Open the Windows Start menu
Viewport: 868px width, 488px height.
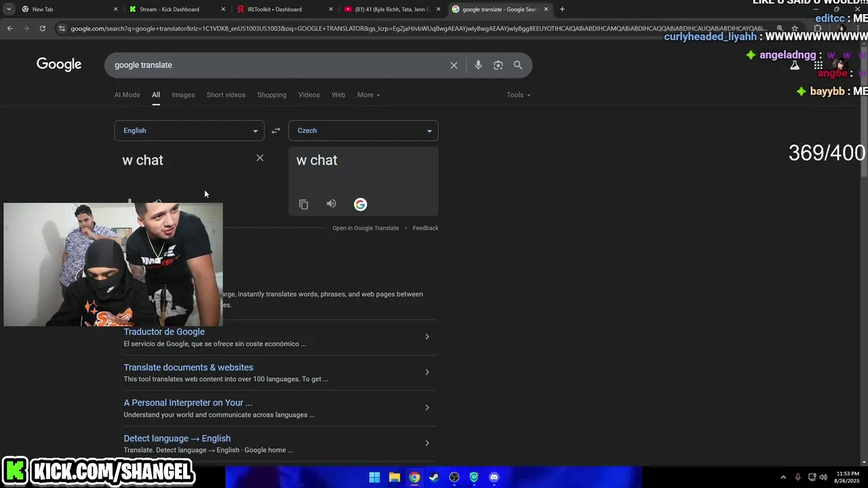(374, 477)
